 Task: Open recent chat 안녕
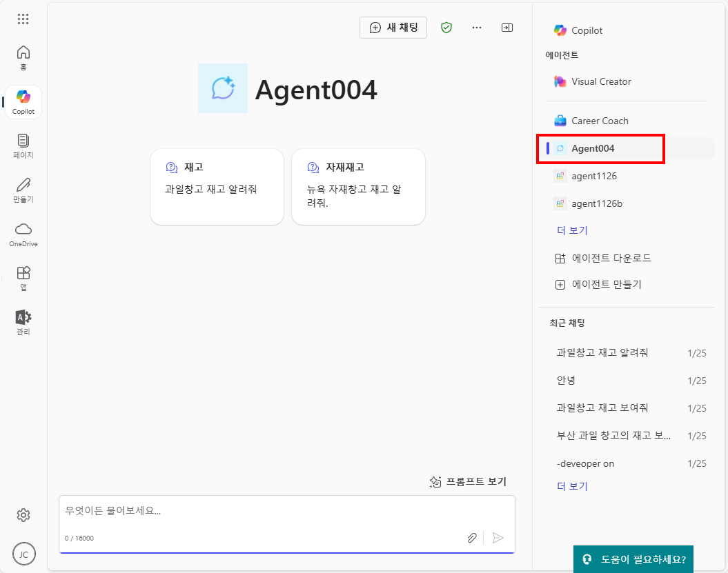631,381
